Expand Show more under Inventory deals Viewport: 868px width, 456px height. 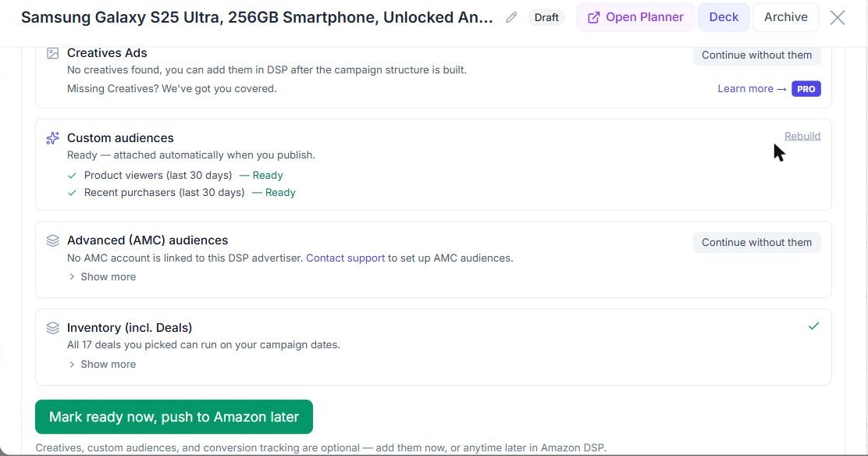pos(101,364)
